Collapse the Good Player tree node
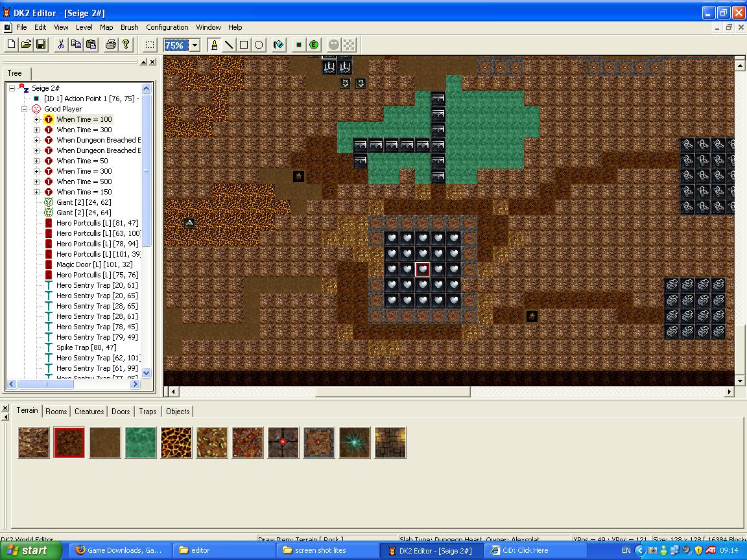The height and width of the screenshot is (560, 747). coord(25,109)
